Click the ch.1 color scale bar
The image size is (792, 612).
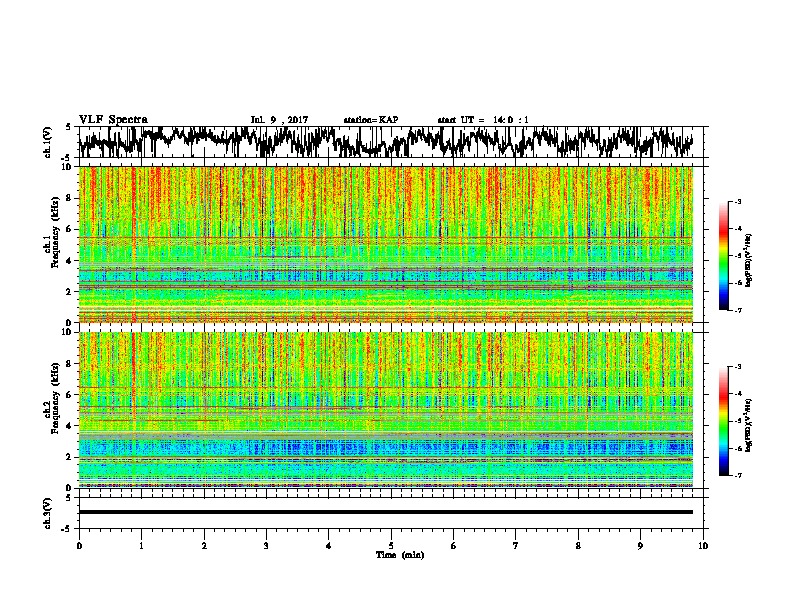(723, 256)
